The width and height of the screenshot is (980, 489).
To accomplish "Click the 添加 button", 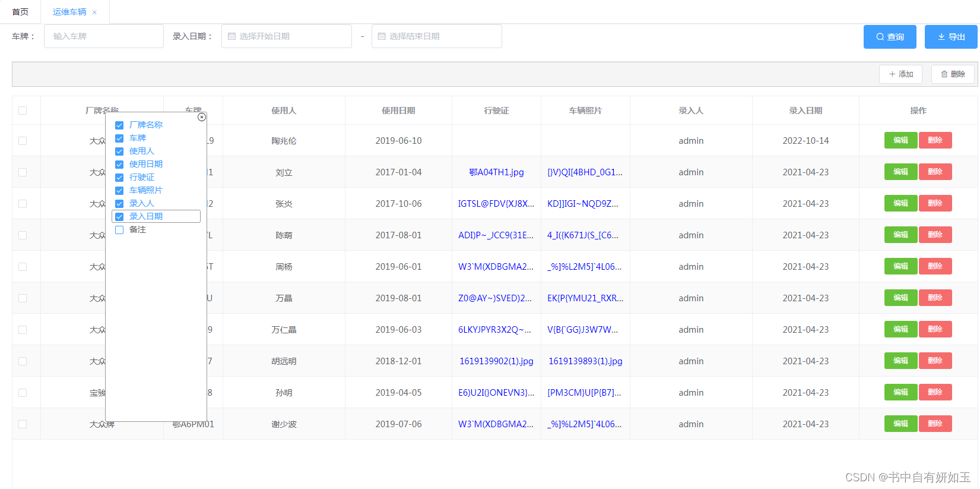I will 900,74.
